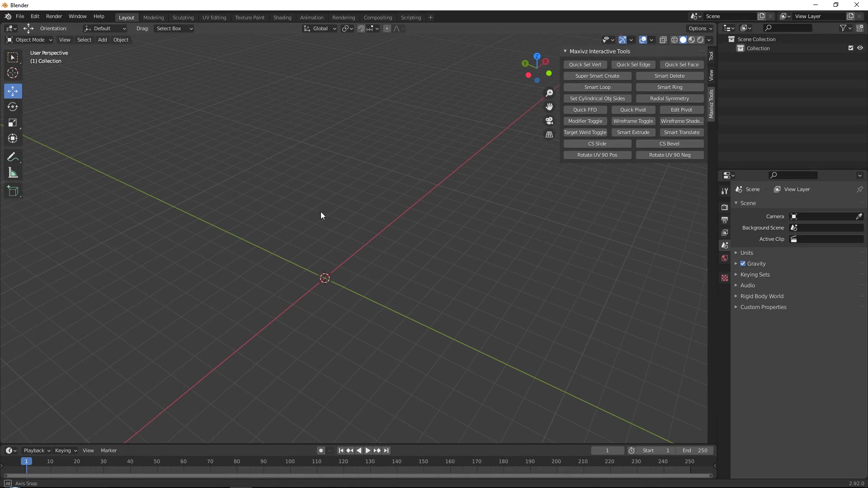Click the End frame 250 field
The width and height of the screenshot is (868, 488).
(x=695, y=450)
